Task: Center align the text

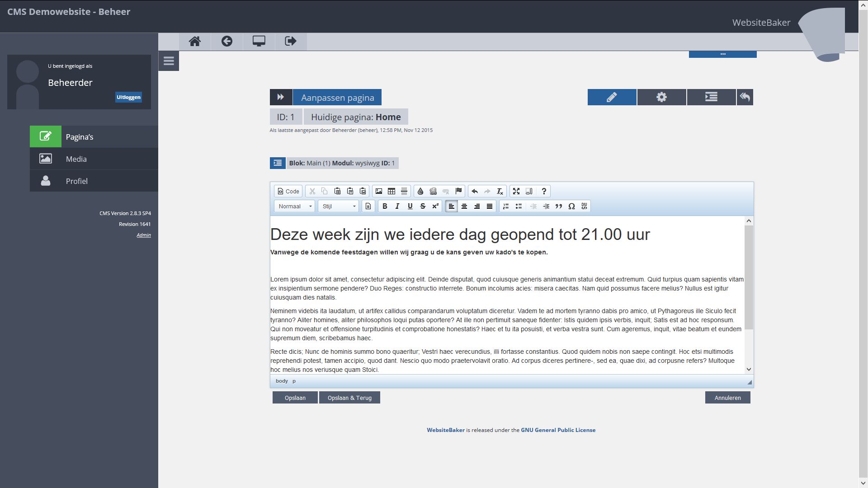Action: coord(464,206)
